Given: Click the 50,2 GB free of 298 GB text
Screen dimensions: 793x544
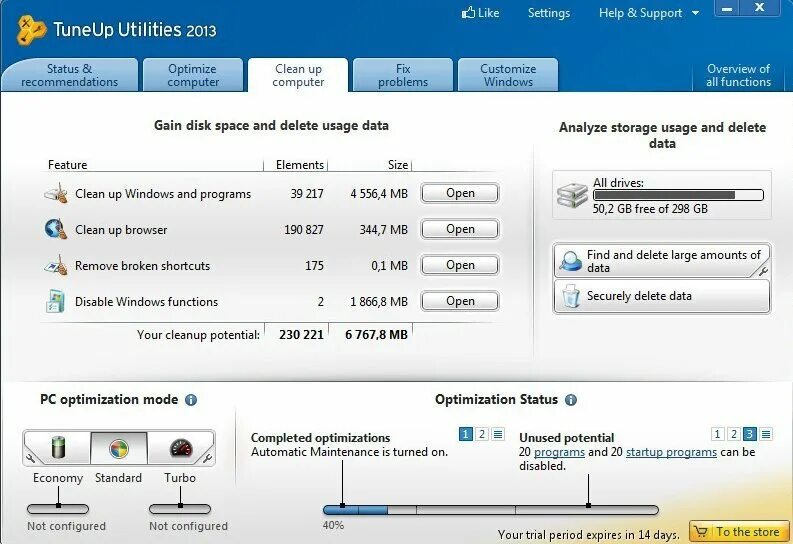Looking at the screenshot, I should point(650,209).
